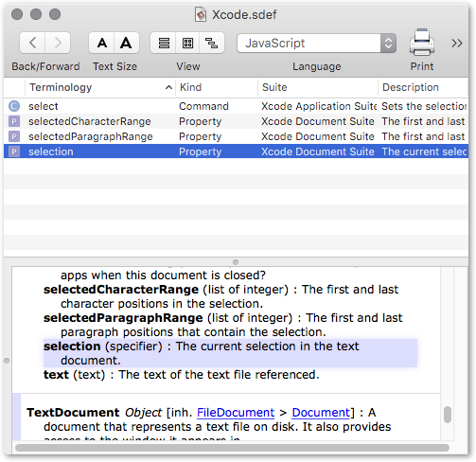This screenshot has height=462, width=476.
Task: Click the left edge pane handle dot
Action: (x=7, y=361)
